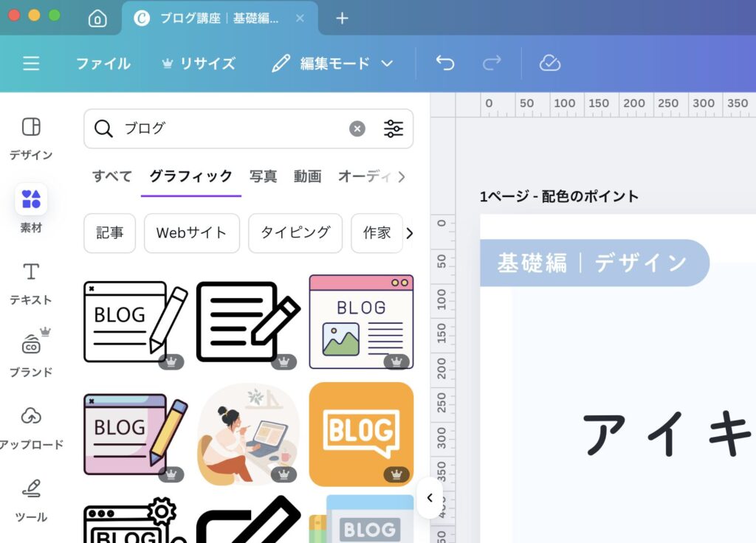Clear the search text with X button
Image resolution: width=756 pixels, height=543 pixels.
357,128
